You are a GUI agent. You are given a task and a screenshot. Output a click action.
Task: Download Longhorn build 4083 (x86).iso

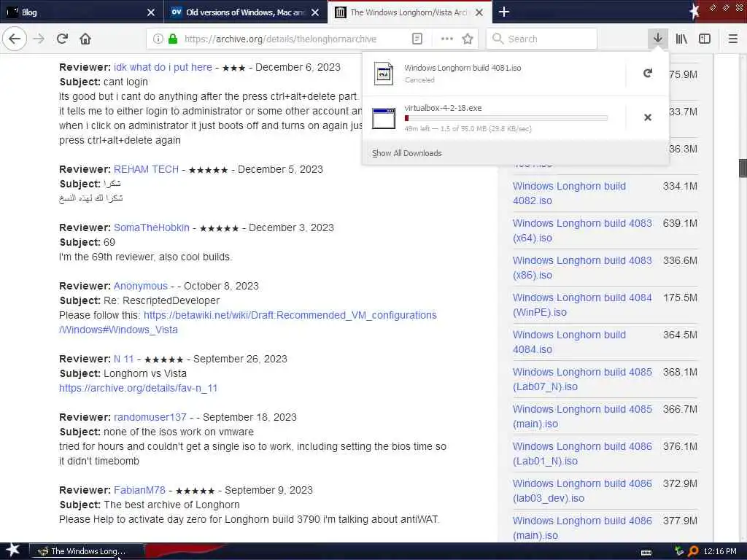coord(582,268)
